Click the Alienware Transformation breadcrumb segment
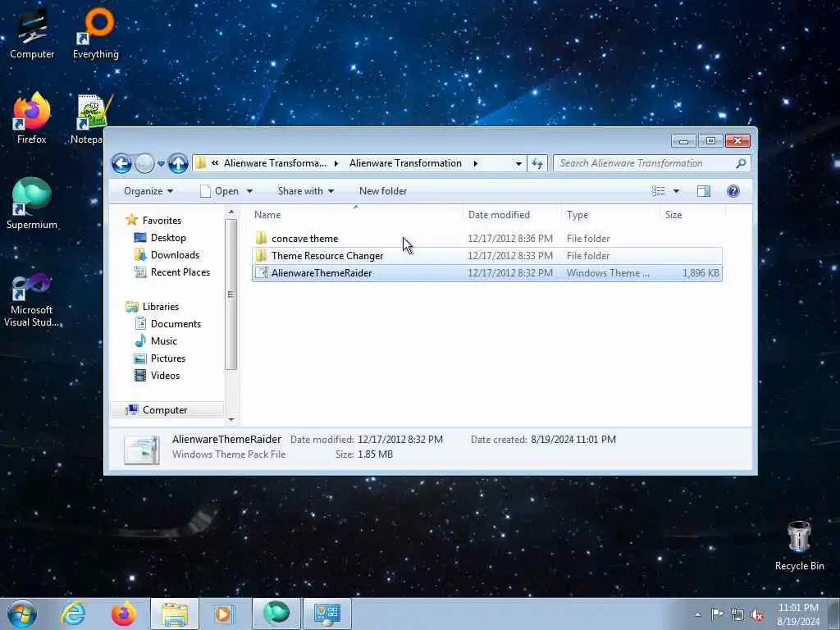This screenshot has width=840, height=630. tap(405, 163)
